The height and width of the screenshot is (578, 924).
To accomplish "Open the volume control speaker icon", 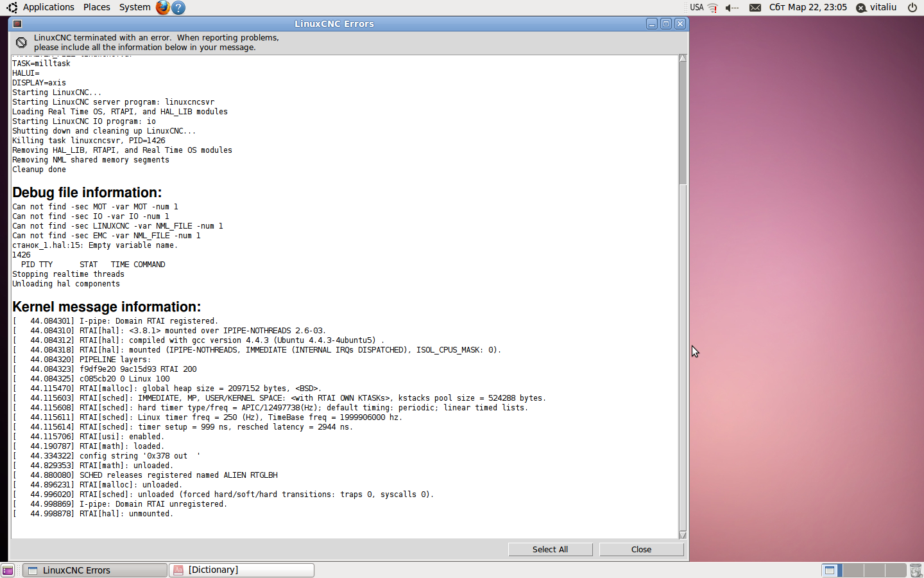I will coord(732,8).
